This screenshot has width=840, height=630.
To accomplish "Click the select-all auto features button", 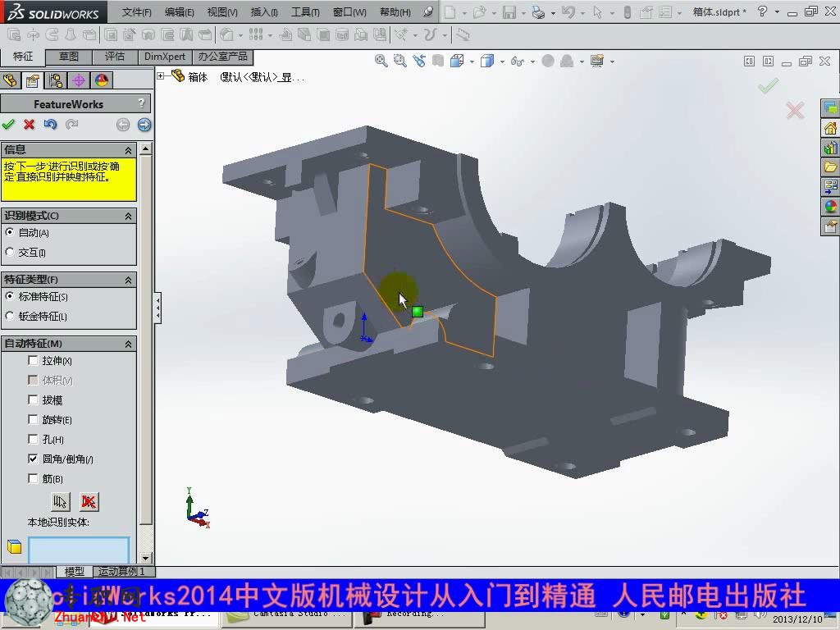I will (61, 502).
